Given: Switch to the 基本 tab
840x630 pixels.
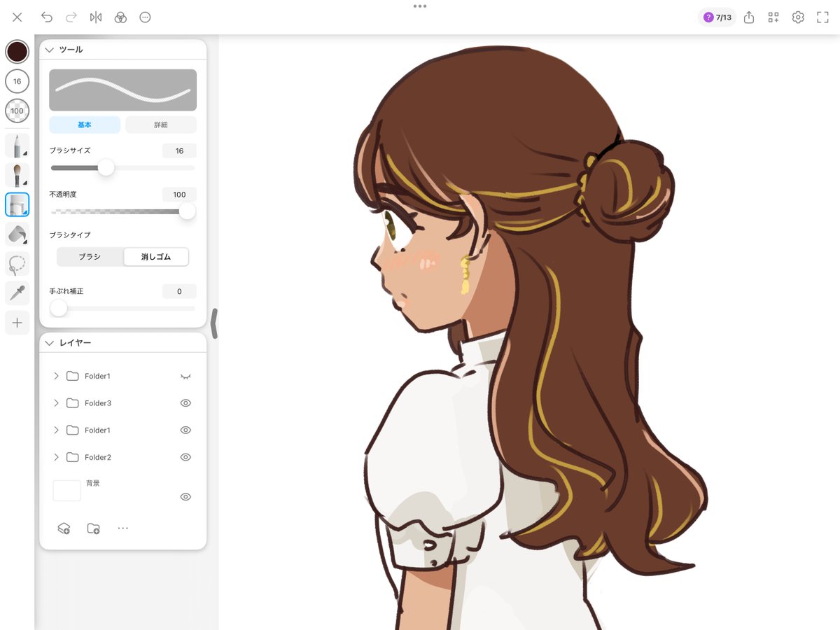Looking at the screenshot, I should (85, 125).
